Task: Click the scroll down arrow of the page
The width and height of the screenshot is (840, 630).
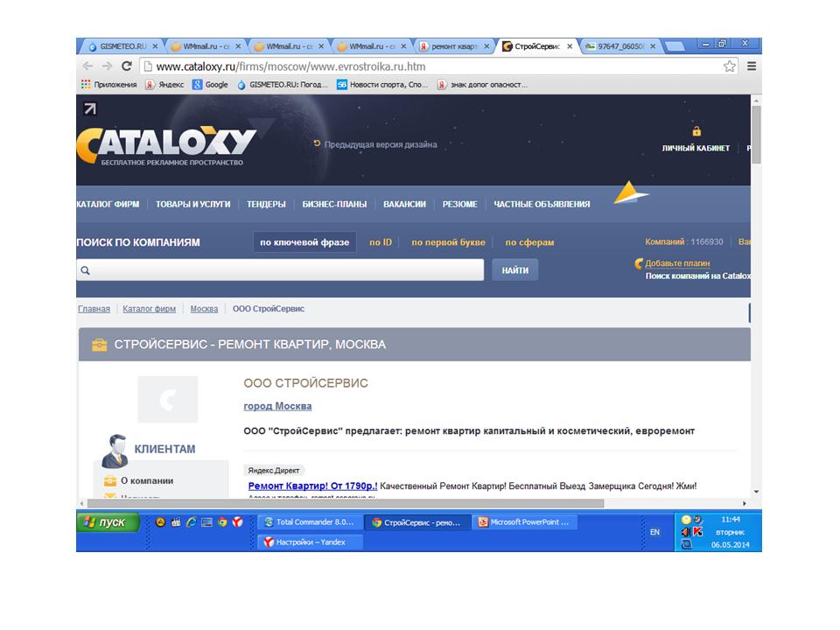Action: click(x=756, y=491)
